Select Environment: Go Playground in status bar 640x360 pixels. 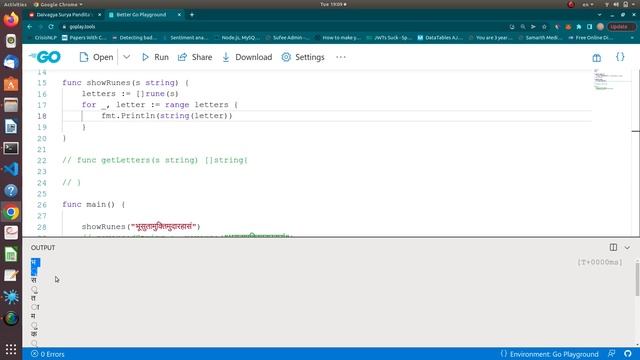tap(549, 354)
